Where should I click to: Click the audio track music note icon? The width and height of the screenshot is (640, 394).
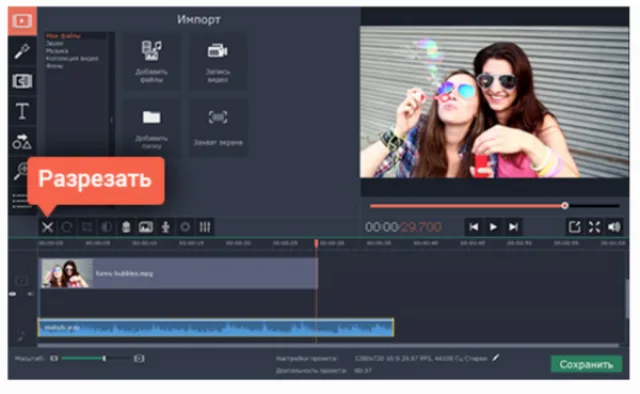(x=20, y=336)
